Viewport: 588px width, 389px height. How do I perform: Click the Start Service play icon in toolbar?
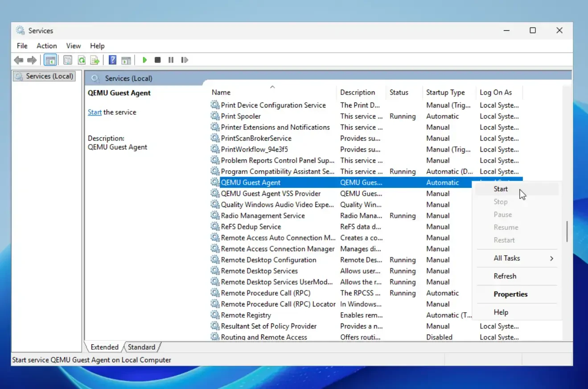click(144, 60)
